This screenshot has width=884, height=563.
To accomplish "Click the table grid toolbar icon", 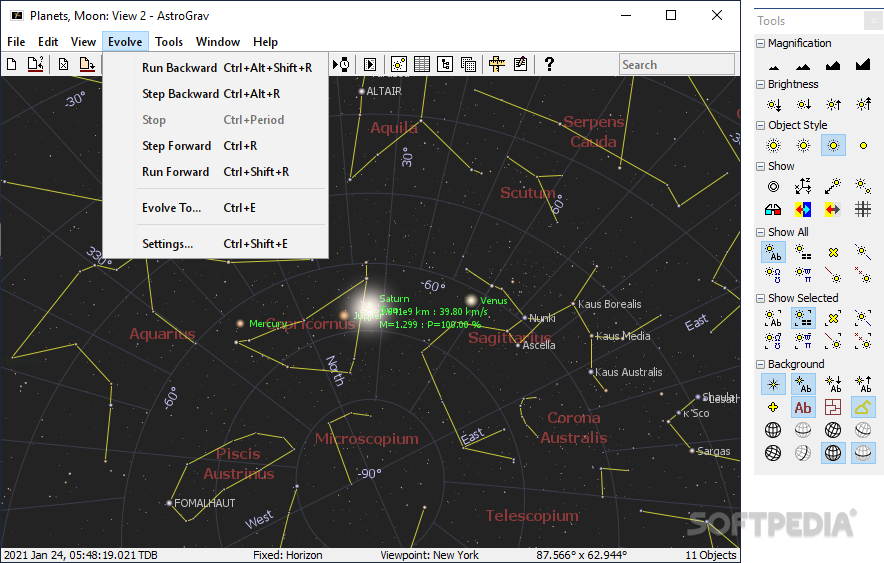I will click(x=422, y=64).
